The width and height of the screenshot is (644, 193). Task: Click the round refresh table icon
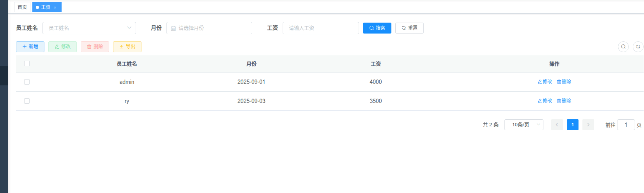[x=638, y=47]
